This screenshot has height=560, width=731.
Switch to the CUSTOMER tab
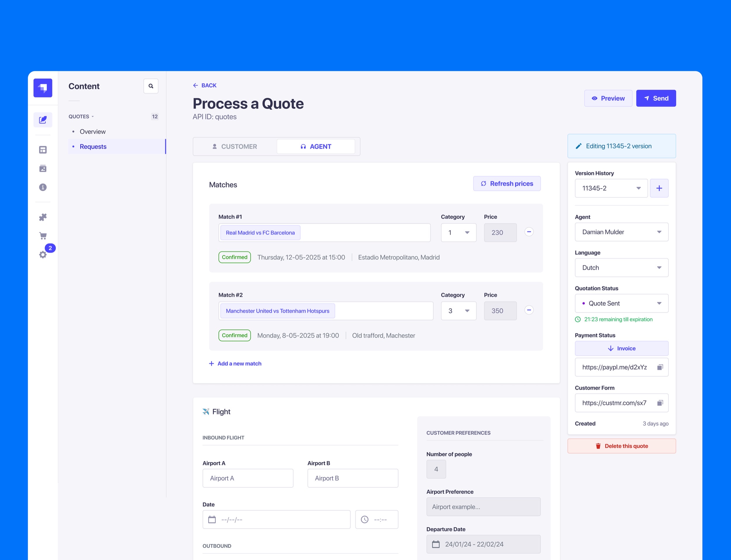coord(235,147)
